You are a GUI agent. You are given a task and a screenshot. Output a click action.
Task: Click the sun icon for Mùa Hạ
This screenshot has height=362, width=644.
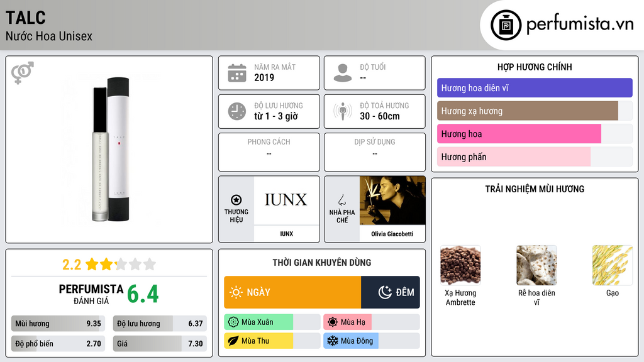[x=333, y=322]
